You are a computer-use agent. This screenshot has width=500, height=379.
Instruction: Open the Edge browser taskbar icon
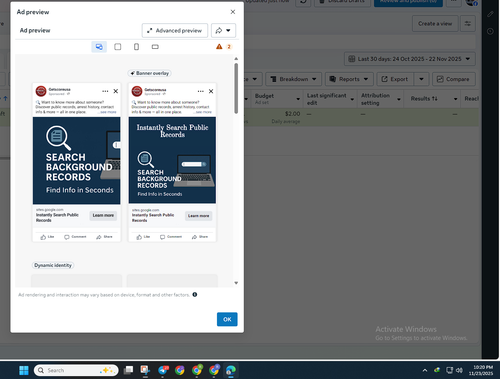231,370
